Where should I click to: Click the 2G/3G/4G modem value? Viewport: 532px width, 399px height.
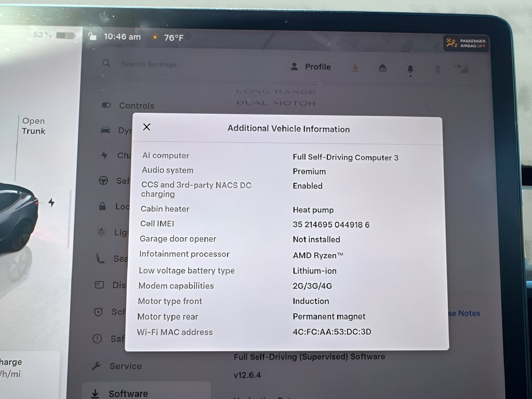(x=312, y=286)
